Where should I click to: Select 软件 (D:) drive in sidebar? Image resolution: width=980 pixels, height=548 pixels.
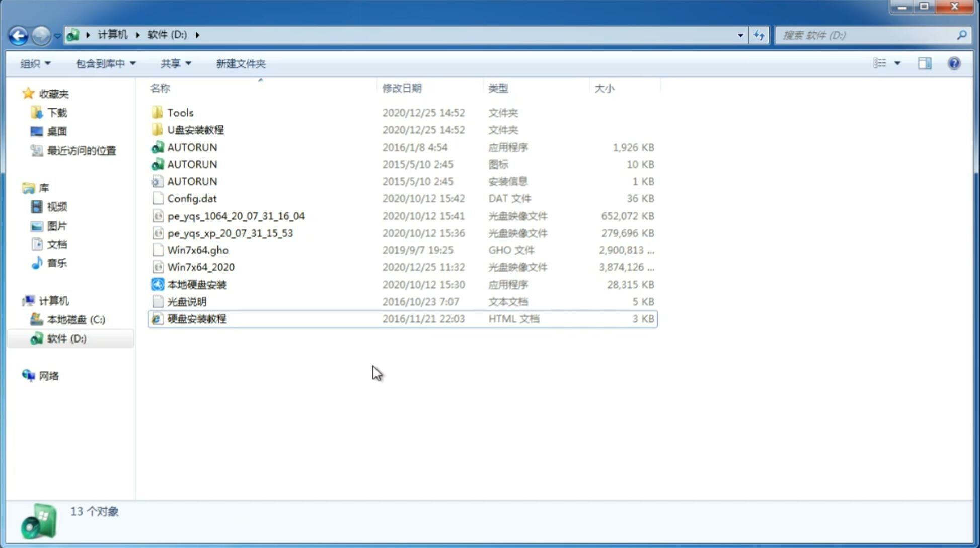[66, 338]
